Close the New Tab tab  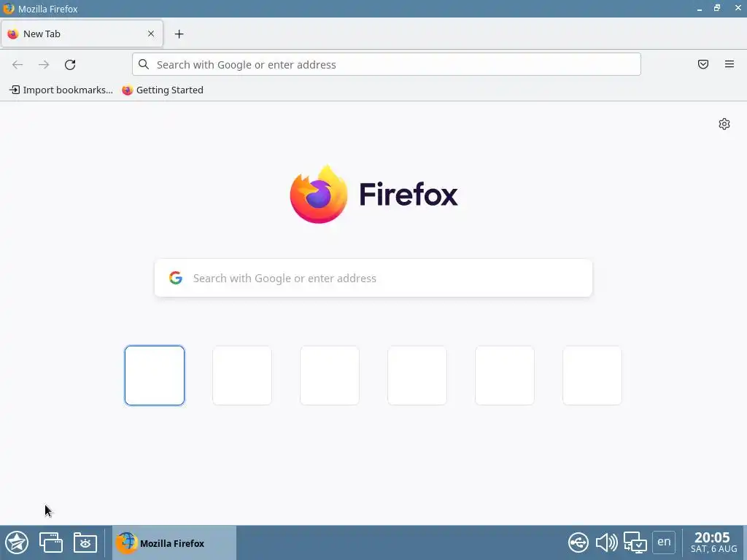tap(151, 34)
